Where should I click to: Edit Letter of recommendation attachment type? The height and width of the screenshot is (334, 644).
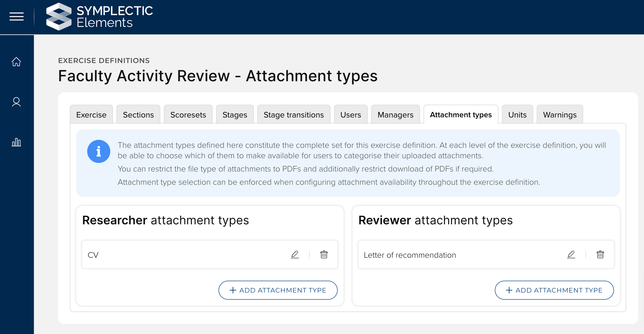click(x=571, y=254)
